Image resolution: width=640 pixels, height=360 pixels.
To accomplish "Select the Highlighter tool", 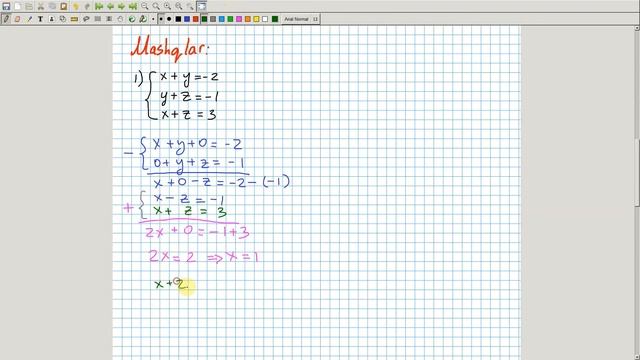I will pyautogui.click(x=29, y=19).
